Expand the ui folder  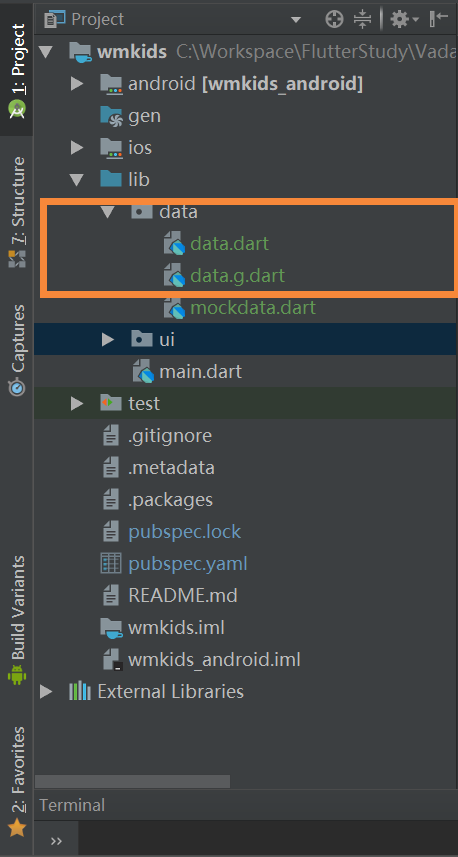108,339
